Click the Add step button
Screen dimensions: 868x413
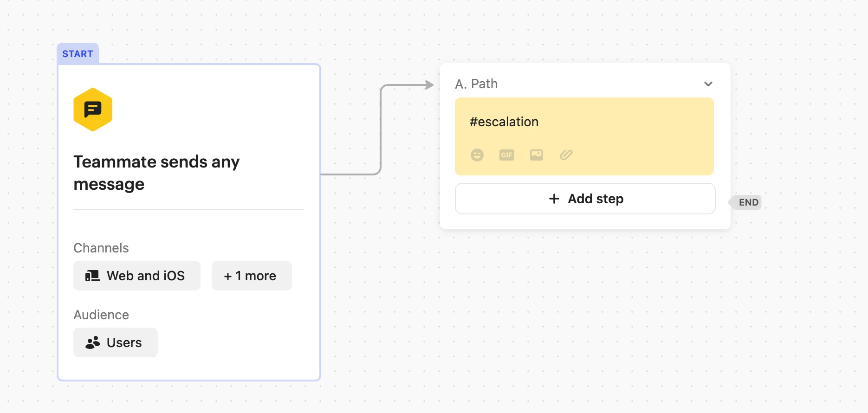(585, 199)
